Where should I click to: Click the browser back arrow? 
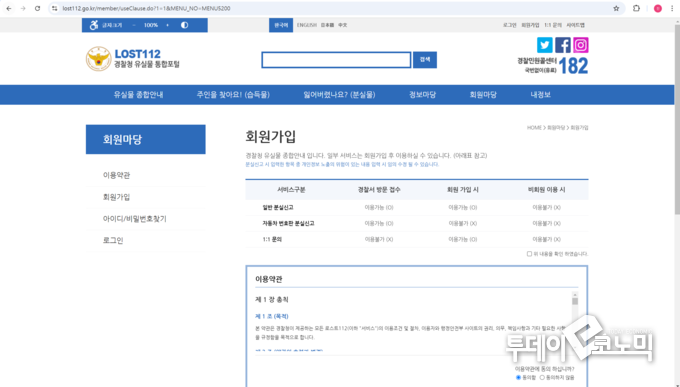(9, 8)
